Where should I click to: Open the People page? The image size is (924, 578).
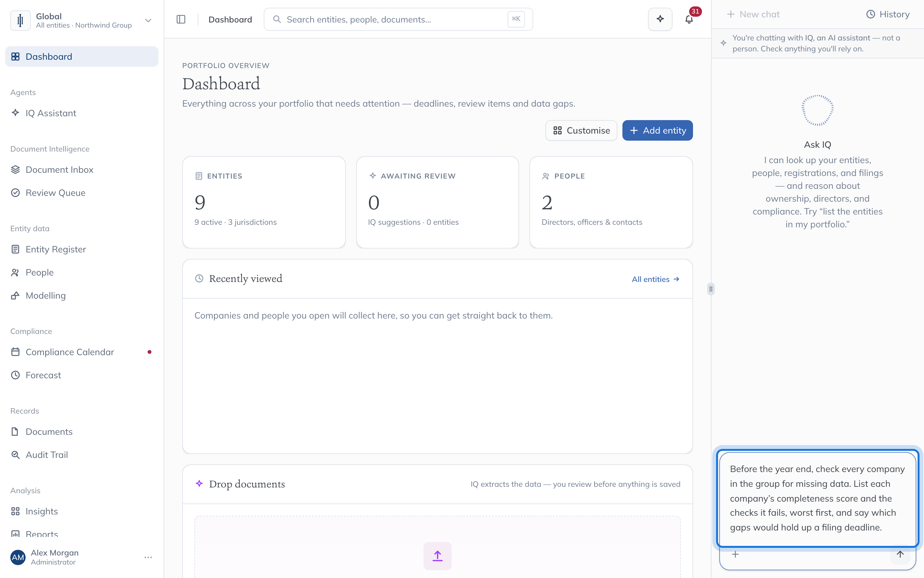pos(82,273)
